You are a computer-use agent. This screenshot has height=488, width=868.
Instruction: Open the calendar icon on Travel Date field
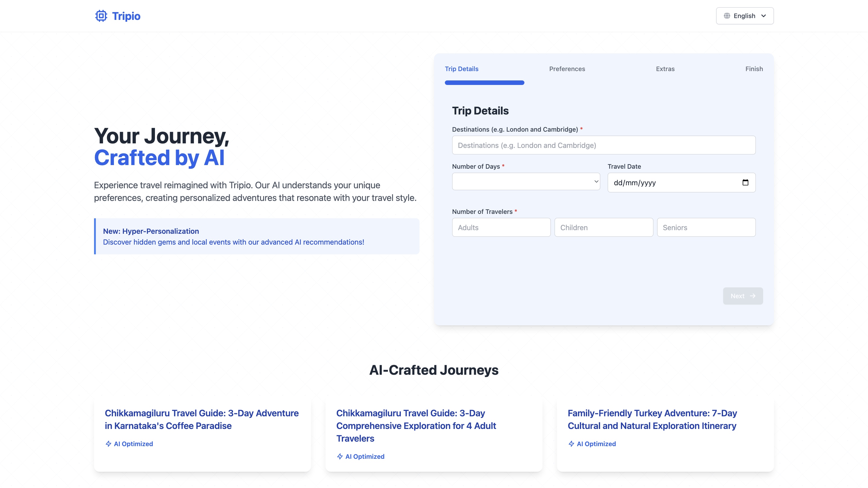745,182
